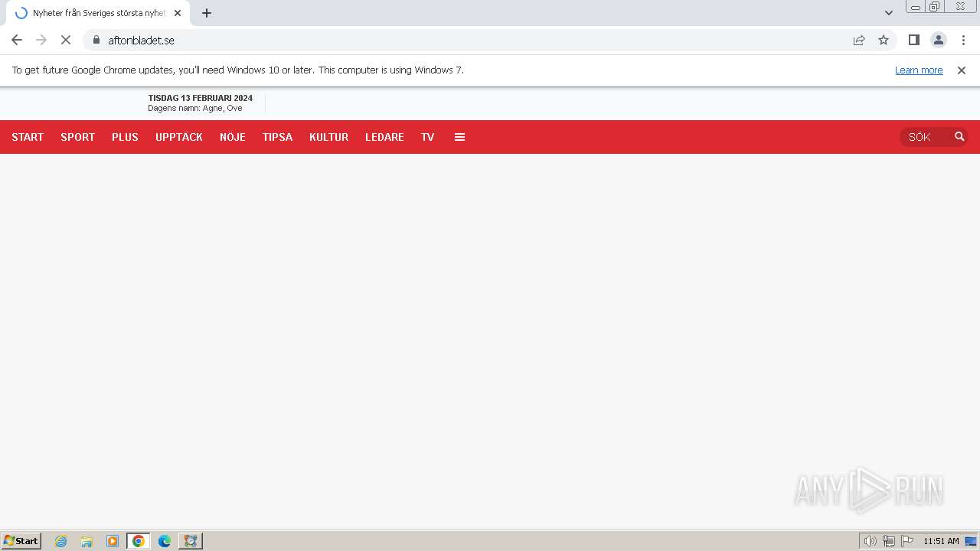This screenshot has width=980, height=551.
Task: Open the PLUS section
Action: click(x=125, y=137)
